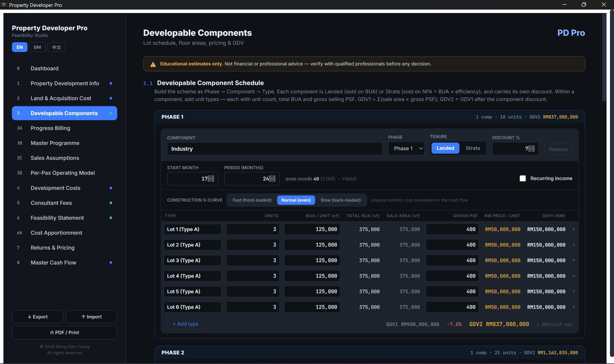Click the PHASE 2 header
The width and height of the screenshot is (614, 364).
[x=369, y=352]
